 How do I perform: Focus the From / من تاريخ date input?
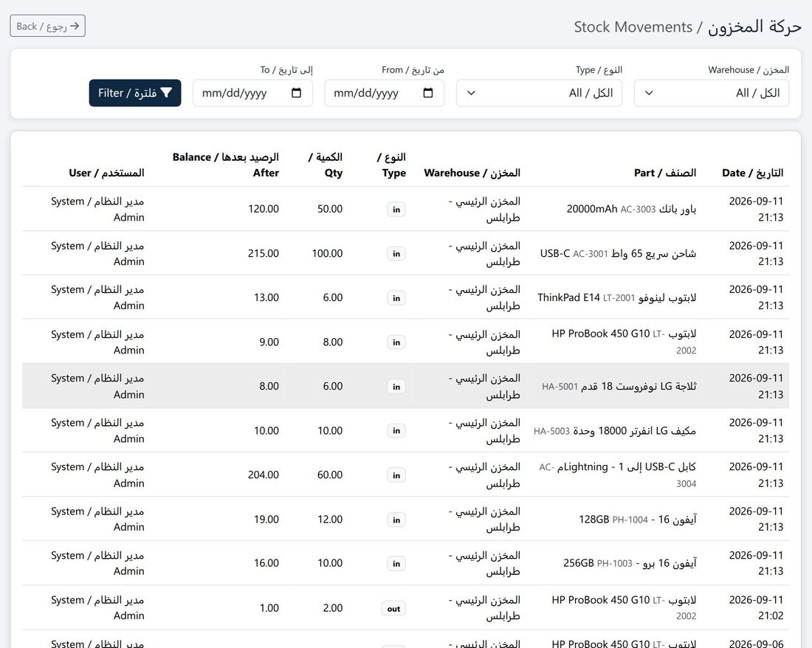tap(385, 93)
